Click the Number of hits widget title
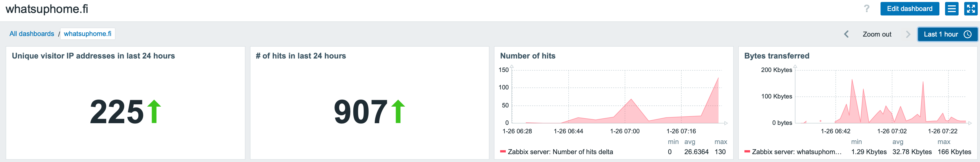 [527, 56]
